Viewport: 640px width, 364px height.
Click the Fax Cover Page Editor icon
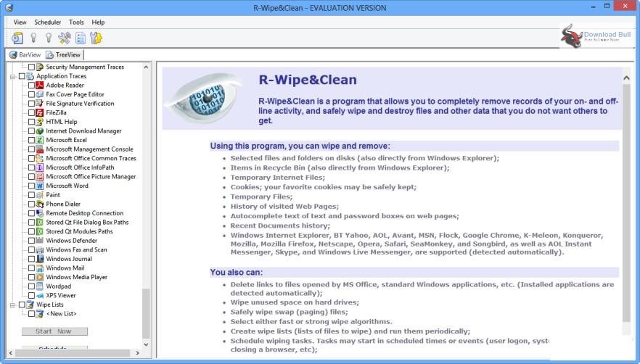point(40,94)
